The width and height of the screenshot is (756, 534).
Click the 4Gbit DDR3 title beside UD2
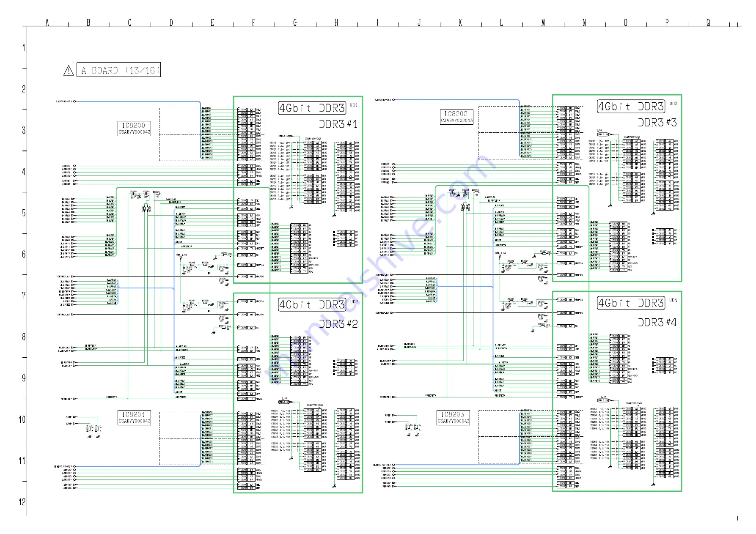tap(312, 305)
